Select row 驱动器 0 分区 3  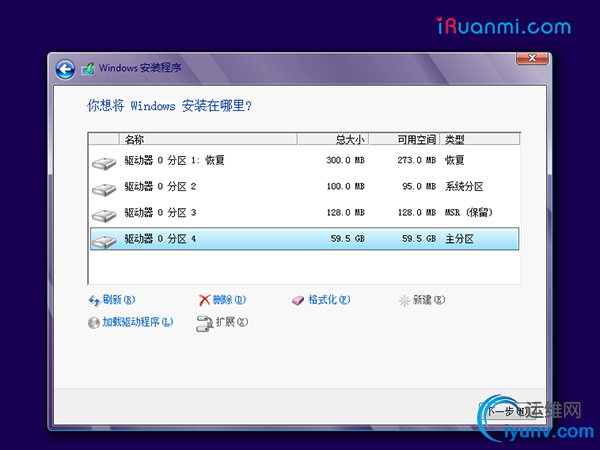point(305,212)
